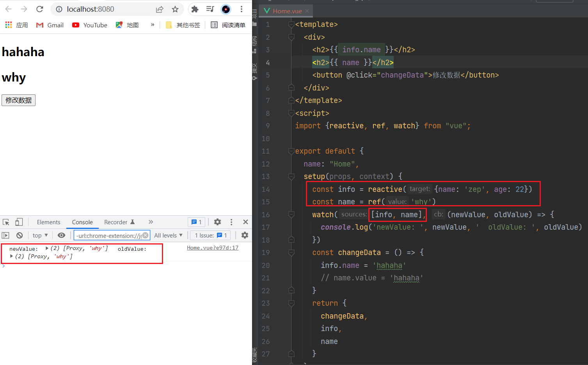Open the 其他书签 bookmarks folder
Viewport: 588px width, 365px height.
(183, 25)
